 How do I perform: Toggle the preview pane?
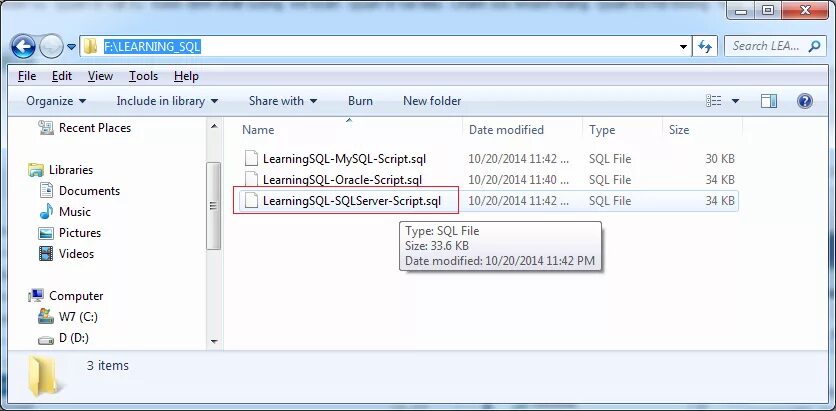pyautogui.click(x=769, y=101)
